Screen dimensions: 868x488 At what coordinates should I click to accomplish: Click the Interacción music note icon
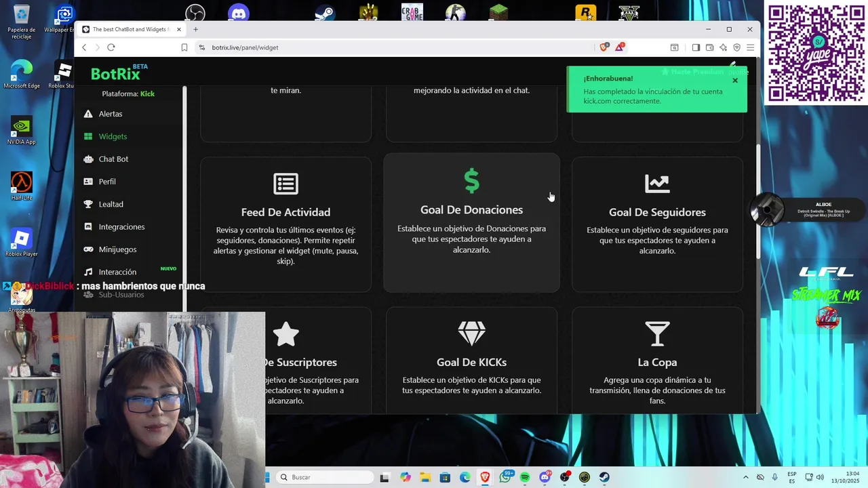(88, 272)
